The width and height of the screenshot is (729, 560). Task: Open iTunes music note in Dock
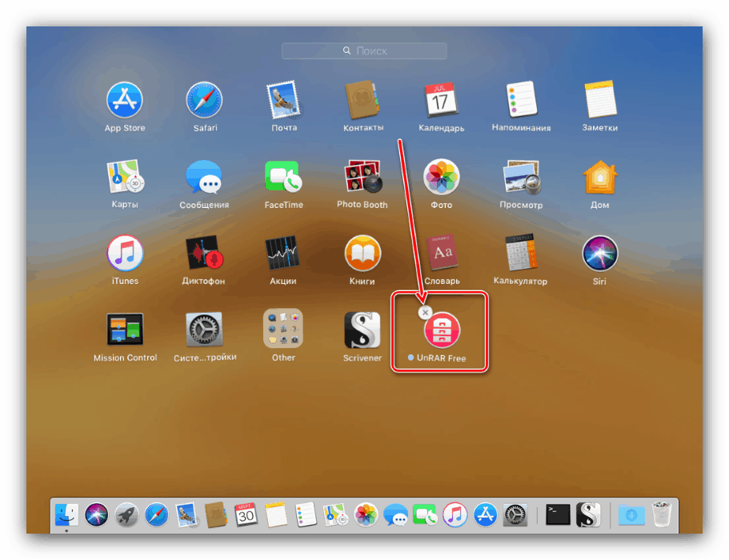tap(455, 515)
